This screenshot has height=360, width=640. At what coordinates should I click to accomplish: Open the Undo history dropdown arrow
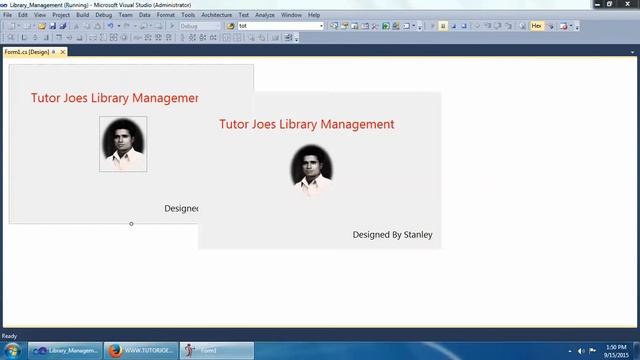tap(119, 26)
